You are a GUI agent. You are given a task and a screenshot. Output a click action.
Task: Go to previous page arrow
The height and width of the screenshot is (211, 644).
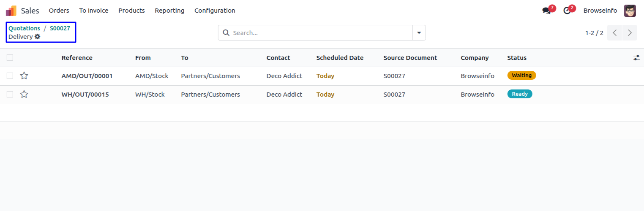point(615,33)
